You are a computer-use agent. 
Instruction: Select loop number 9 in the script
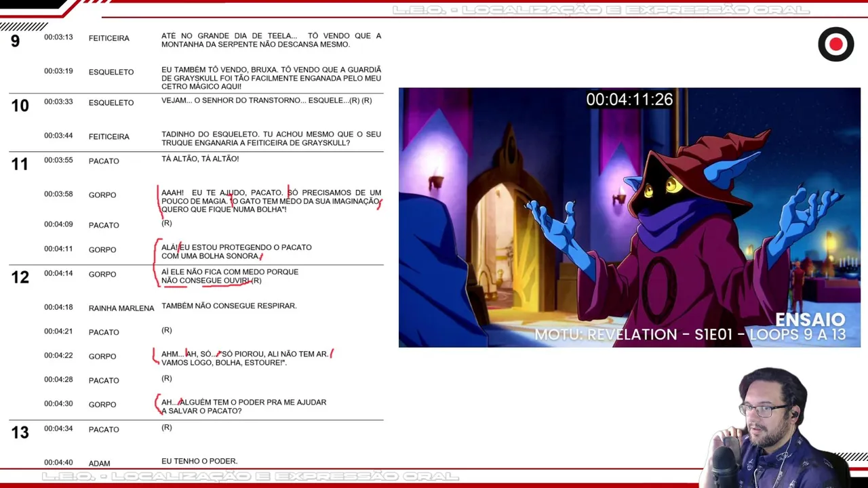(15, 42)
